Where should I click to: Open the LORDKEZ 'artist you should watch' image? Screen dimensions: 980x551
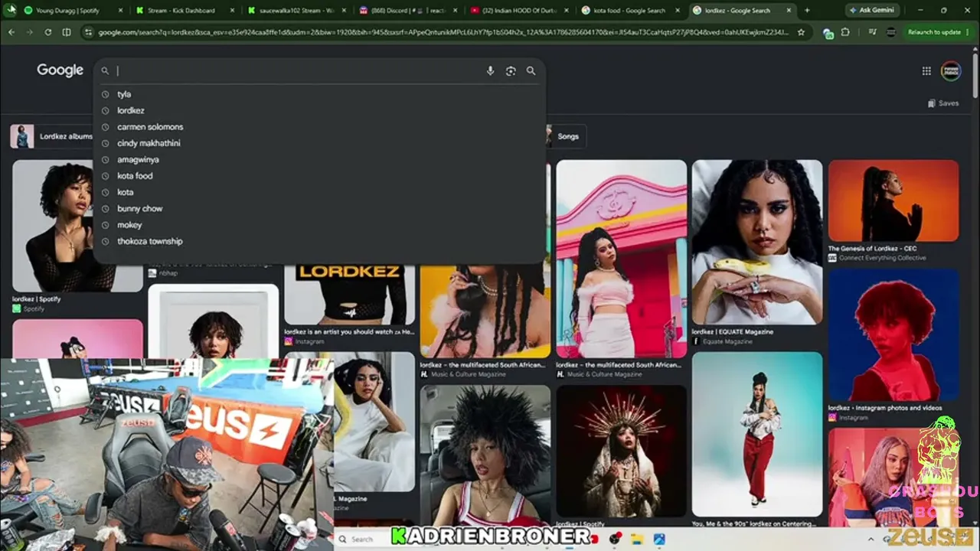click(x=349, y=295)
